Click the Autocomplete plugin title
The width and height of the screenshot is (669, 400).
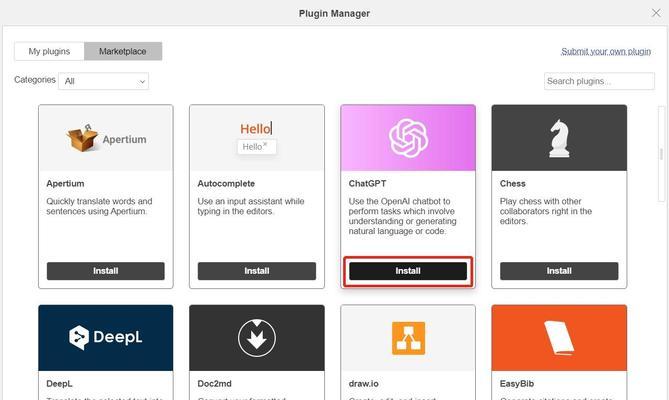tap(226, 183)
